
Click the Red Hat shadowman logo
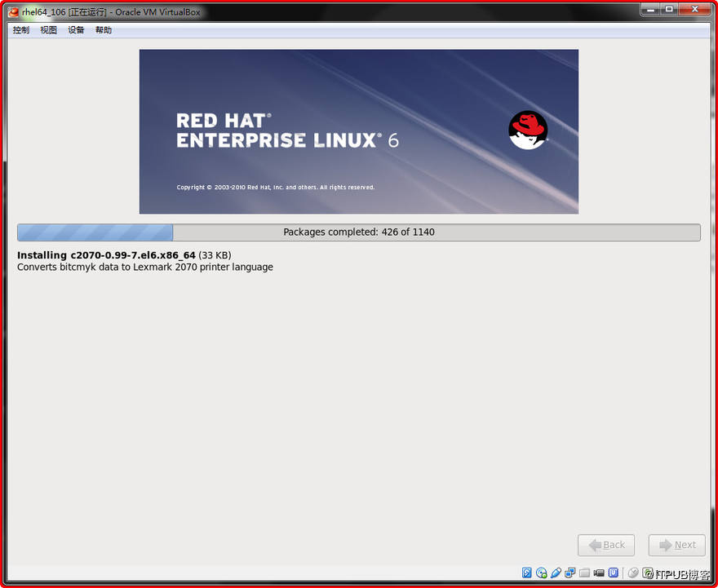pyautogui.click(x=528, y=130)
